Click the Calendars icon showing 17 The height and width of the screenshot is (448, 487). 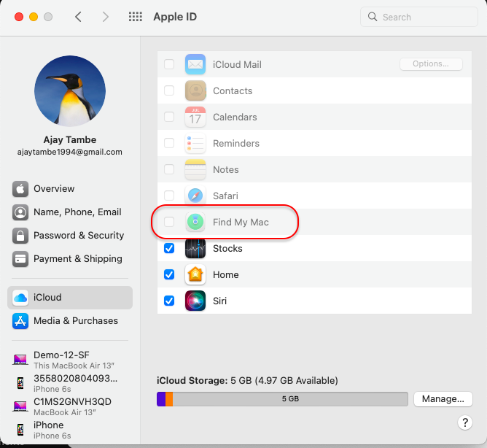point(195,117)
